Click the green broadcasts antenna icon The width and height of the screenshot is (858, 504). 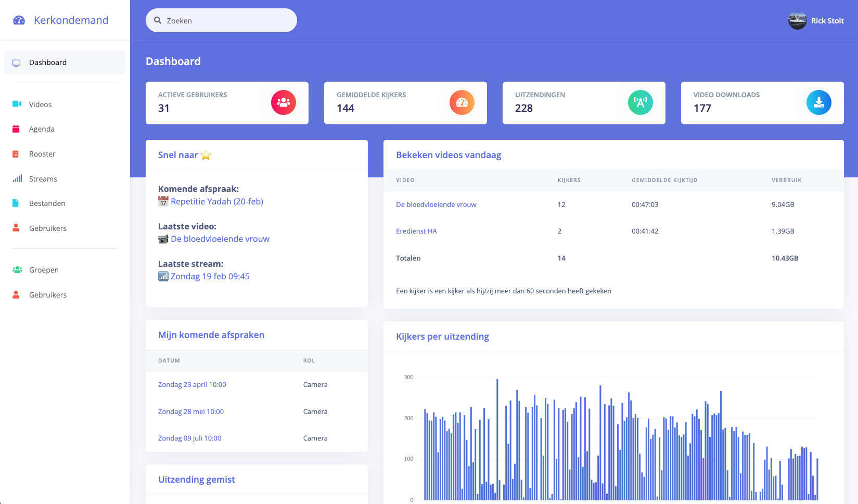tap(641, 102)
